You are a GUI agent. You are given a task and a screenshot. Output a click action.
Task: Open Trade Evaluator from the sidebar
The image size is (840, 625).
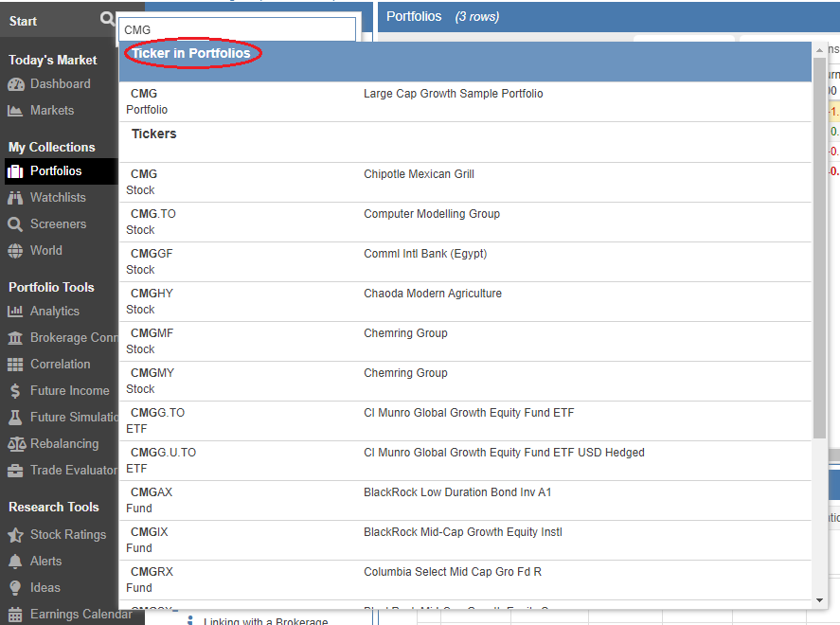(x=73, y=471)
